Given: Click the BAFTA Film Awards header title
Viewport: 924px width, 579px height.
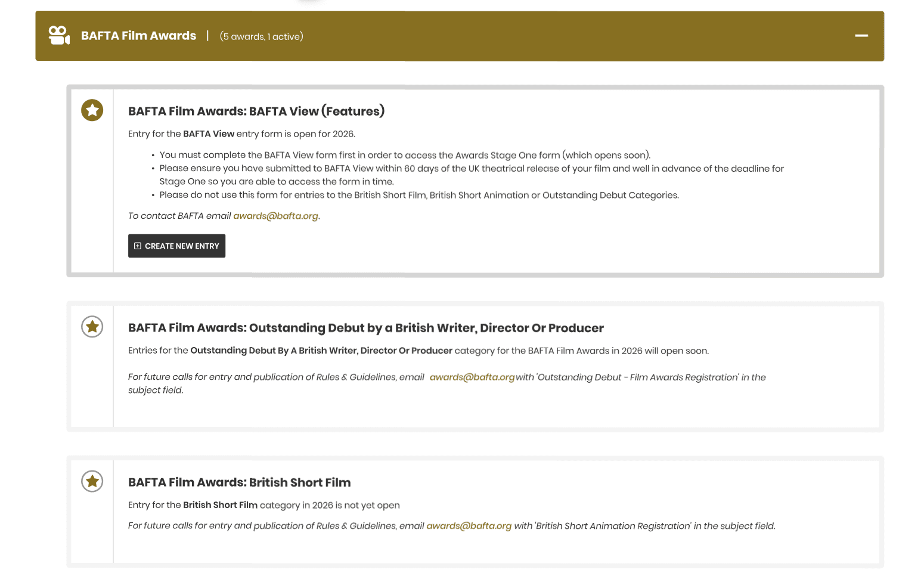Looking at the screenshot, I should [138, 36].
